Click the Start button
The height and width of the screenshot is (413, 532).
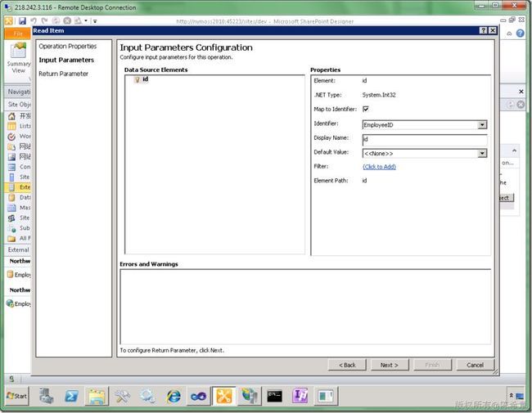pos(17,396)
